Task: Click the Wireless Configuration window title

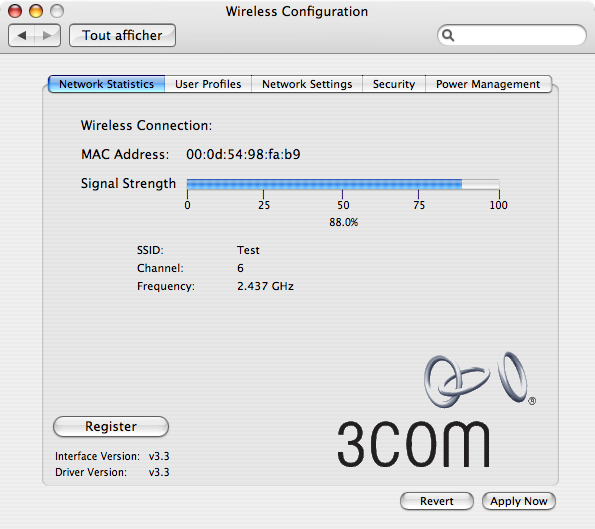Action: coord(297,11)
